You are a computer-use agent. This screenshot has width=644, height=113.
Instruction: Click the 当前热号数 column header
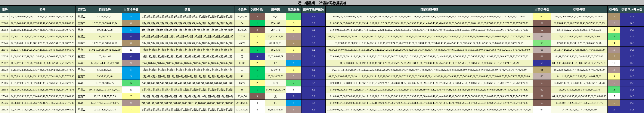tap(542, 9)
